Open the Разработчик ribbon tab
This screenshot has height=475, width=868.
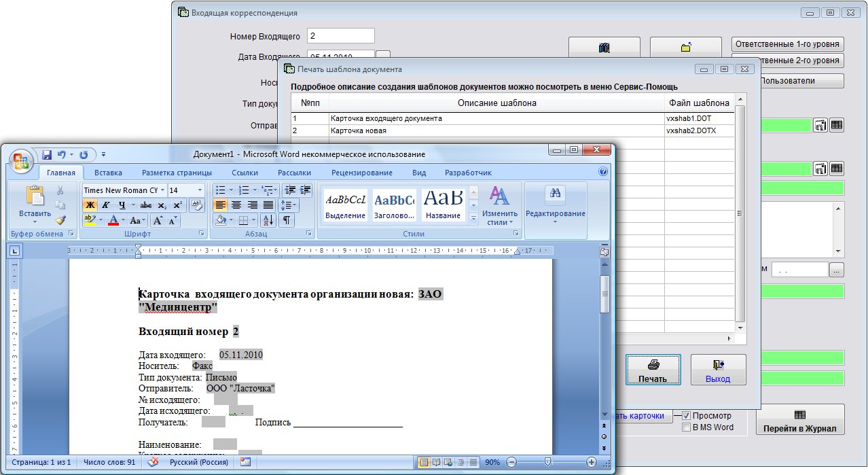click(x=469, y=173)
